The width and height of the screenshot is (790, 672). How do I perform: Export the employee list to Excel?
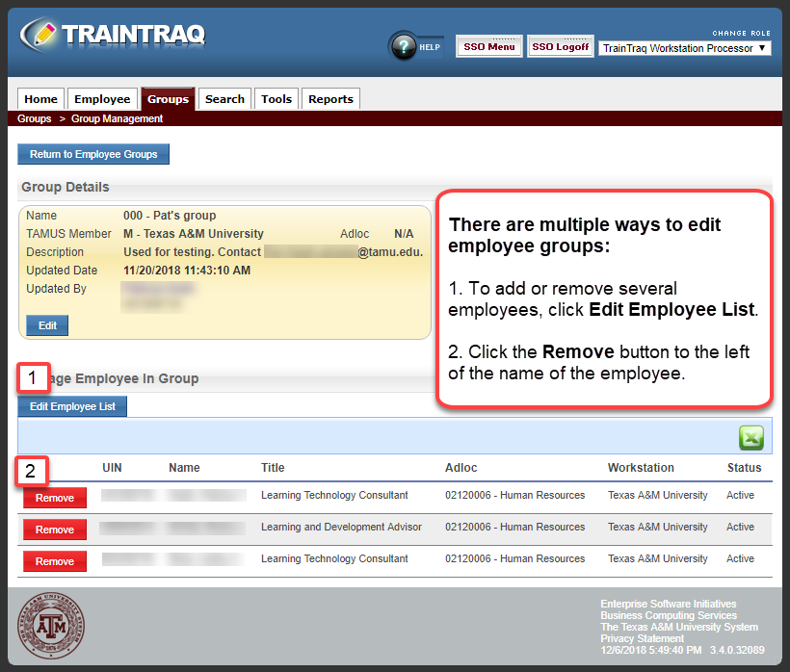coord(750,438)
